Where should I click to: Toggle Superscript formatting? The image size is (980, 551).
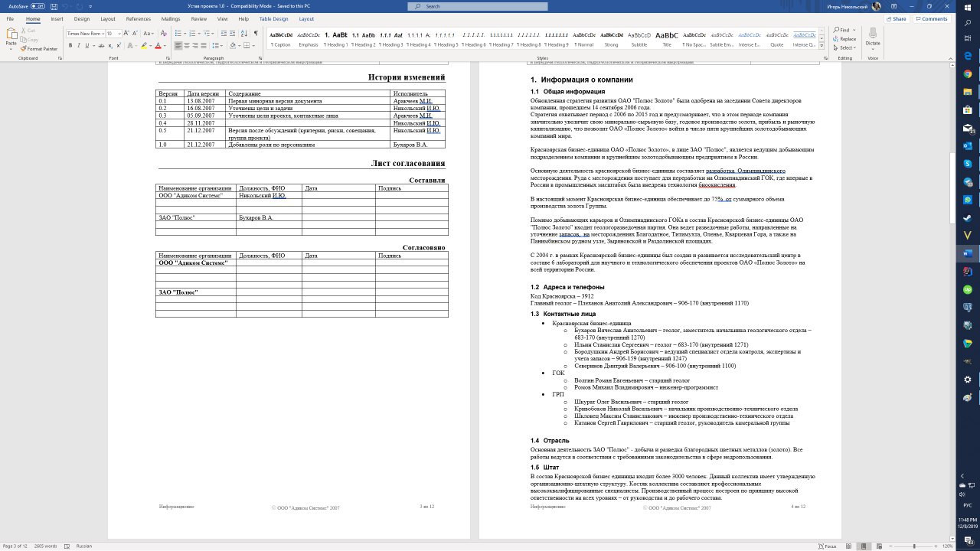(x=119, y=46)
